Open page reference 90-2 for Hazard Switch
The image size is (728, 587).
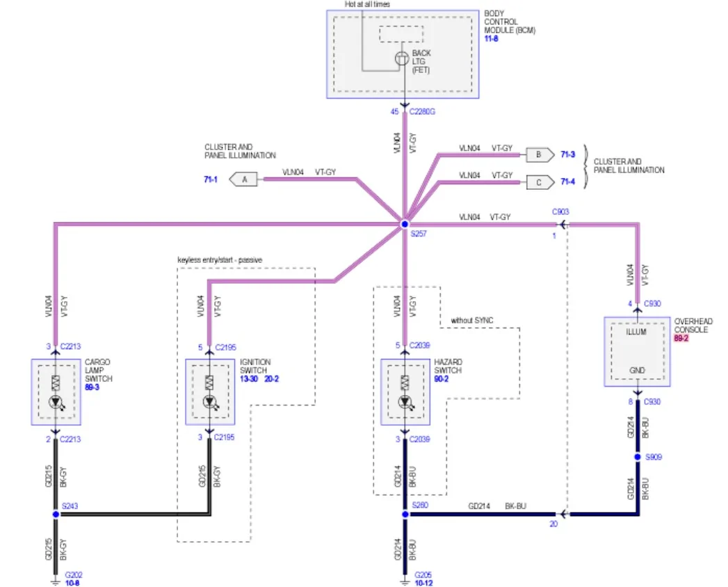pos(441,379)
